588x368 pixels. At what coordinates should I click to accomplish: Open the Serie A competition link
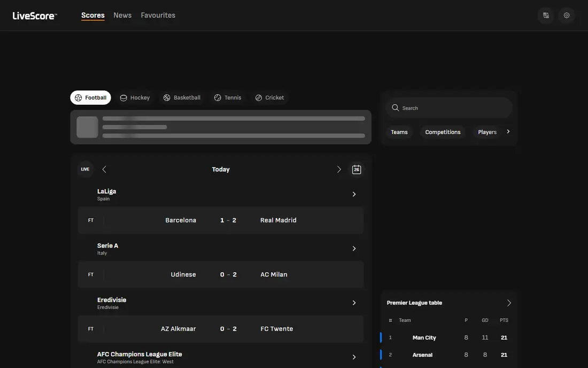click(x=107, y=246)
